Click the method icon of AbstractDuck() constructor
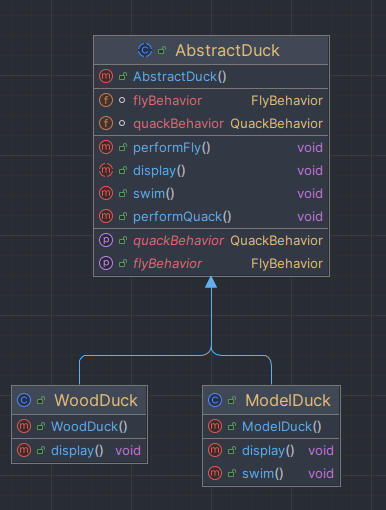The height and width of the screenshot is (510, 386). [106, 76]
